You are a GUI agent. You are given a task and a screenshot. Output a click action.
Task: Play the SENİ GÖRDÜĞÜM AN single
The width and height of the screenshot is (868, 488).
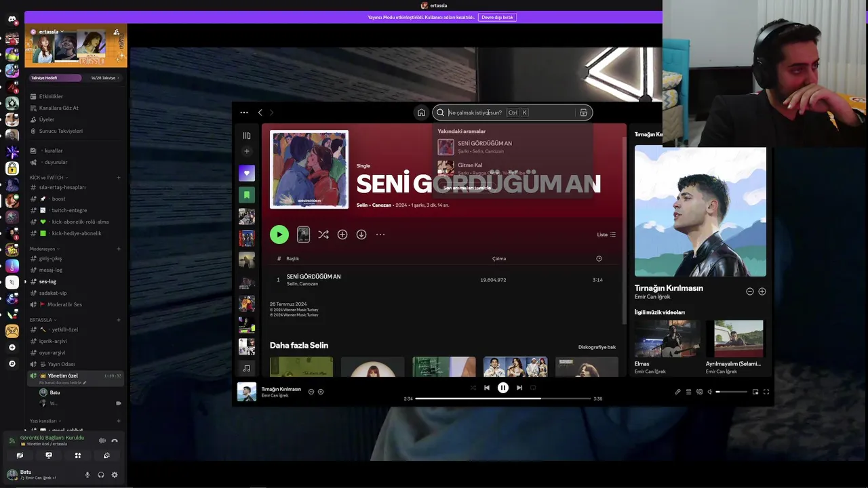(279, 235)
